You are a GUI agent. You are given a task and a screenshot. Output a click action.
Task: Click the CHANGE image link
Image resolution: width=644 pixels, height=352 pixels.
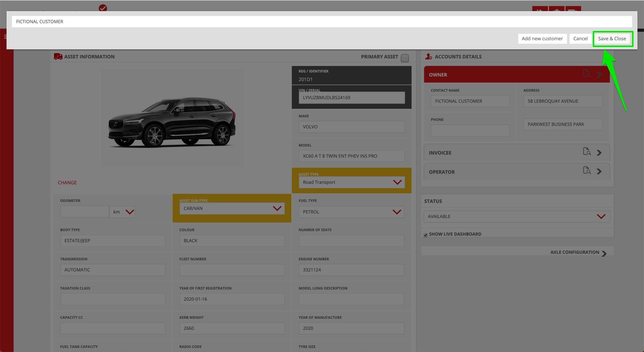point(67,183)
